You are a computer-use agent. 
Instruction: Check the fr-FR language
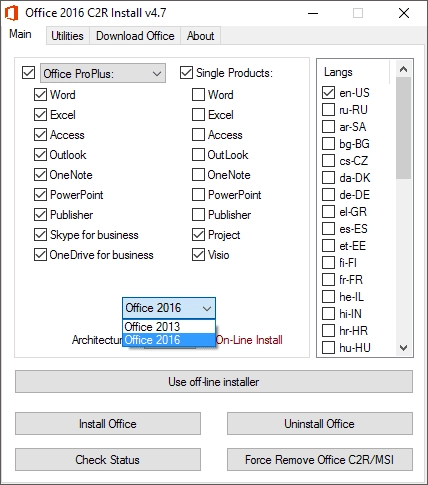pos(328,279)
